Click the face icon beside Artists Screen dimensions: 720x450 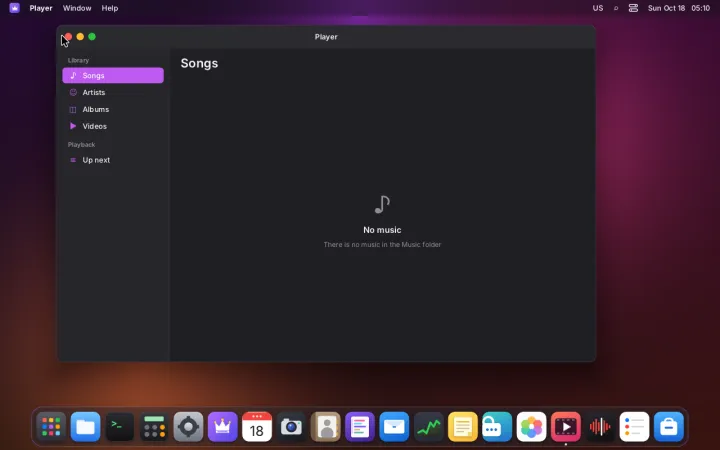click(73, 92)
